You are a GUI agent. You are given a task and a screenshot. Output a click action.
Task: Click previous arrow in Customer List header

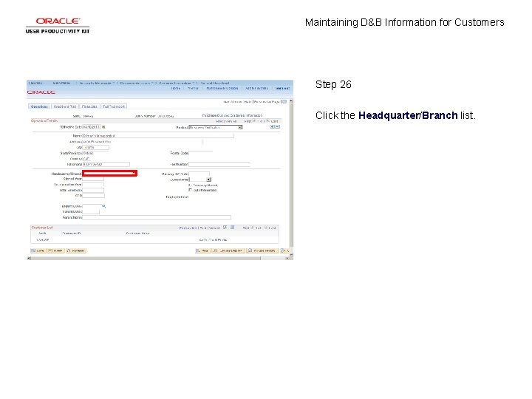[x=252, y=228]
